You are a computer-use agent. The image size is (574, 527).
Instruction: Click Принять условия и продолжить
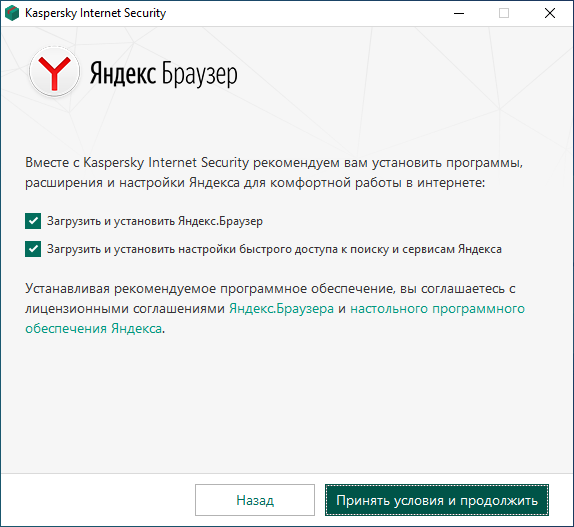coord(437,500)
